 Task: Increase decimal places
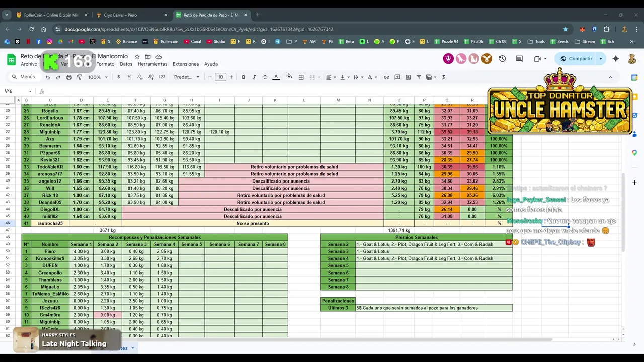[x=151, y=77]
